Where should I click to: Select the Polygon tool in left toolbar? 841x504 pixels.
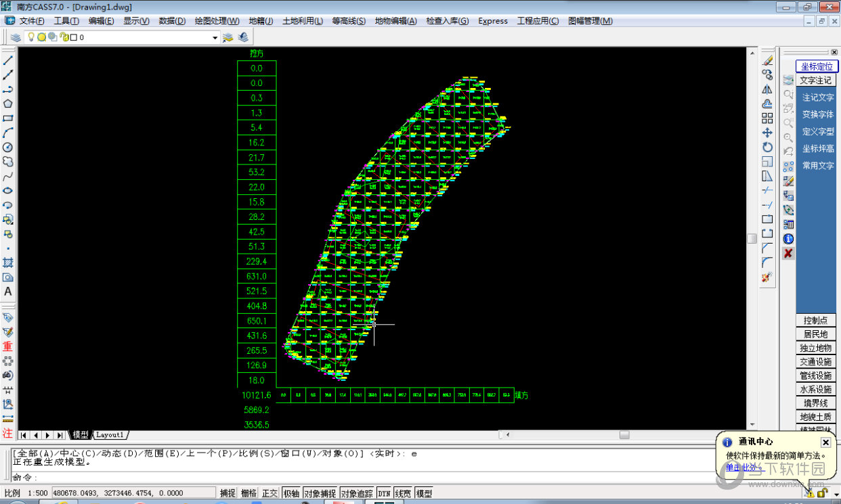coord(8,104)
